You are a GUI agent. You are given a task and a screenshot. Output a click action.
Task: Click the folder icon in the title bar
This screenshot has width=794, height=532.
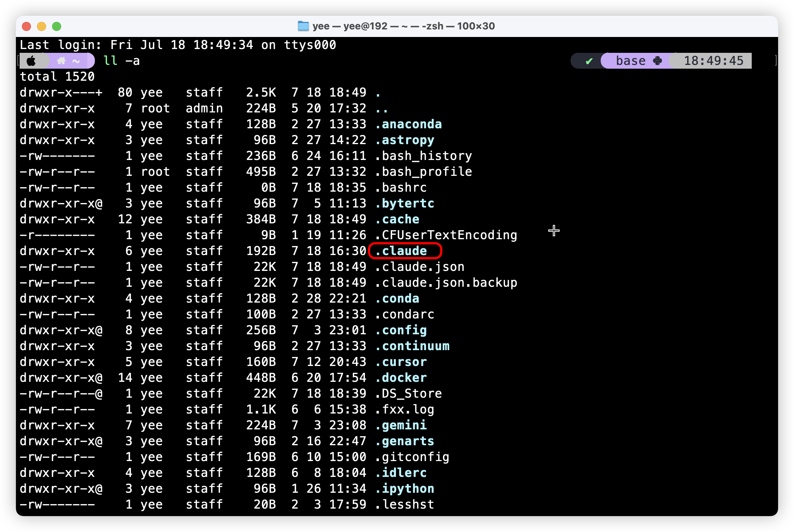[303, 26]
